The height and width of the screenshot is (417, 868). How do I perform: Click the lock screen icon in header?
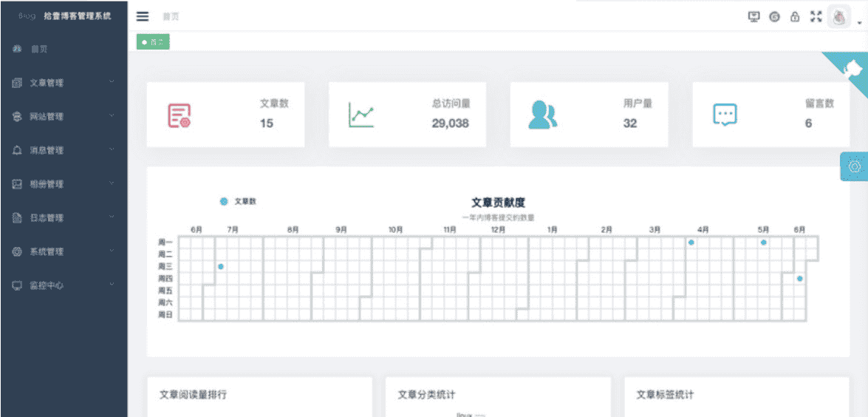click(795, 17)
